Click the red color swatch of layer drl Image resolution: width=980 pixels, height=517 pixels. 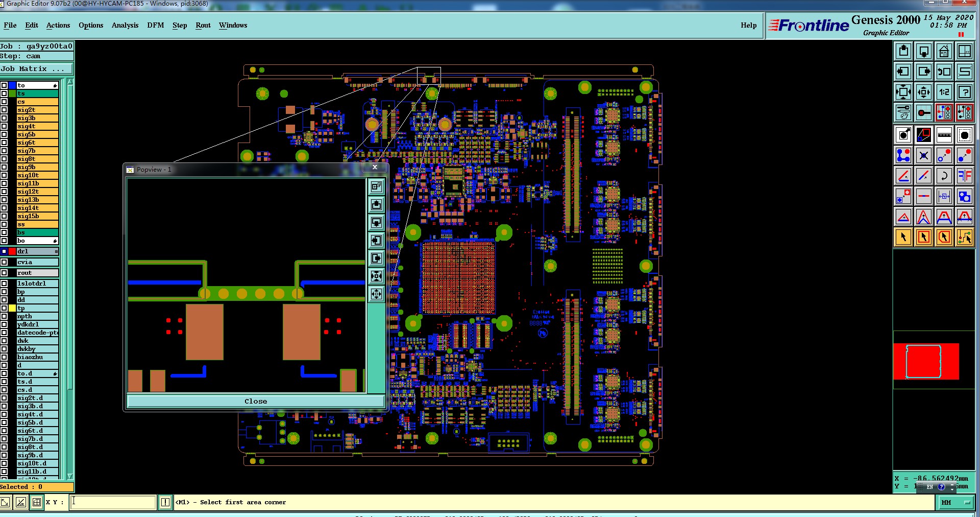(12, 251)
